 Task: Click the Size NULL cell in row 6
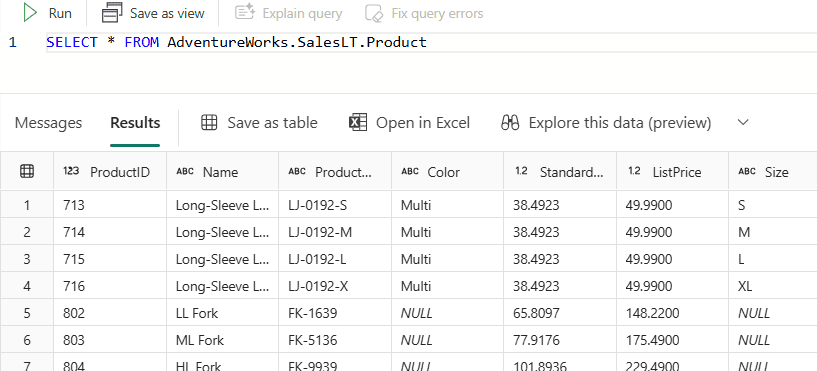[773, 340]
